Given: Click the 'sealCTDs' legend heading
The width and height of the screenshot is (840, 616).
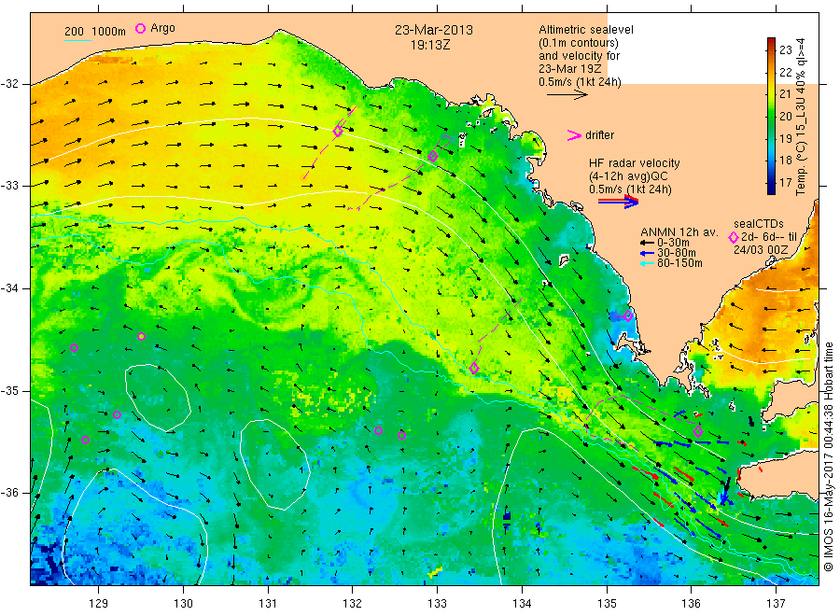Looking at the screenshot, I should click(x=759, y=224).
